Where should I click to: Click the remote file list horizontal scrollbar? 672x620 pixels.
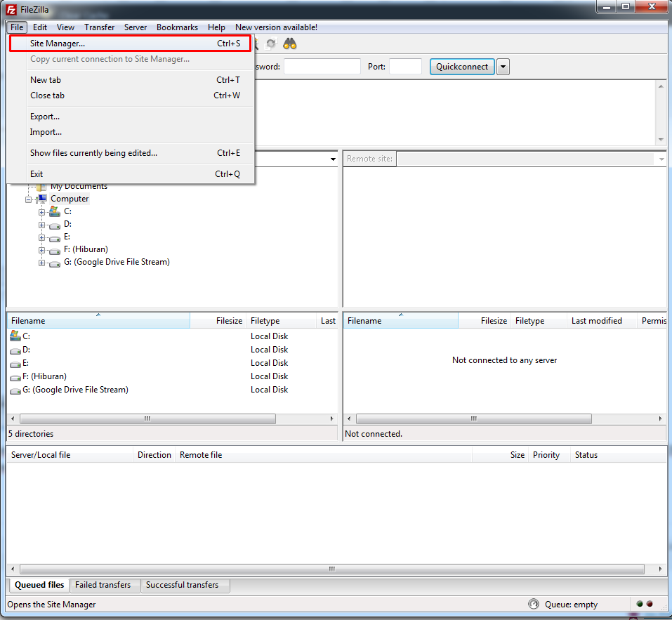pyautogui.click(x=473, y=418)
